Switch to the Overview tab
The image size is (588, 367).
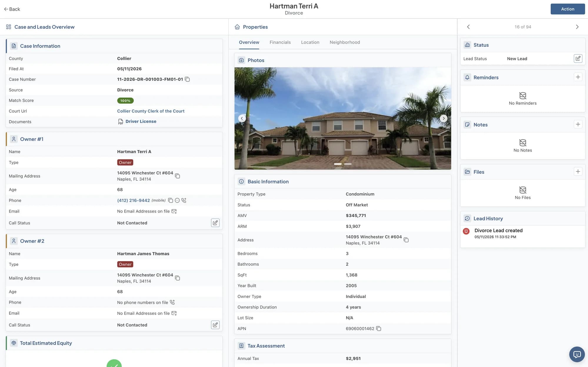(x=249, y=42)
